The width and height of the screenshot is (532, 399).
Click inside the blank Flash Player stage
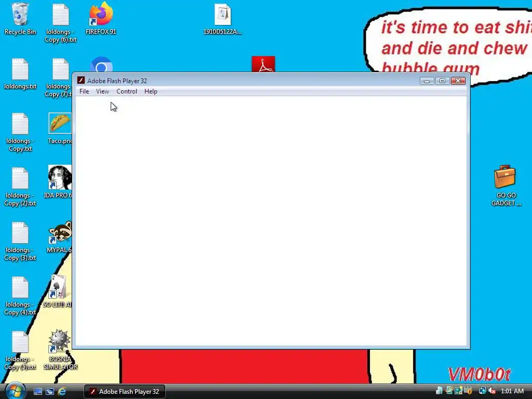pos(271,220)
